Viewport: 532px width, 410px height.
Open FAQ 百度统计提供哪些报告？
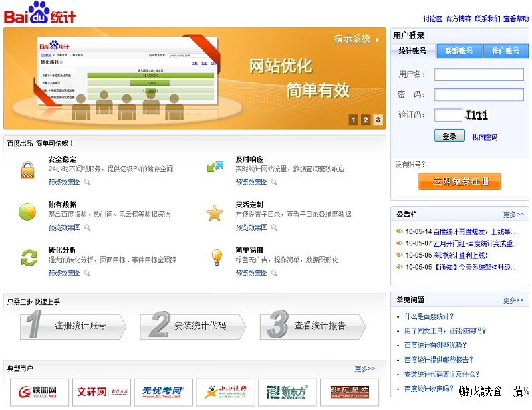(438, 359)
